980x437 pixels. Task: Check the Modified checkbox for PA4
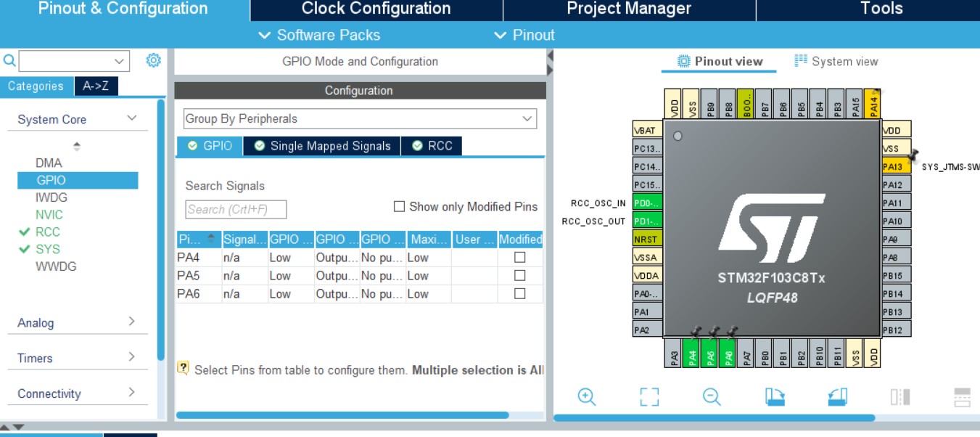click(x=519, y=257)
